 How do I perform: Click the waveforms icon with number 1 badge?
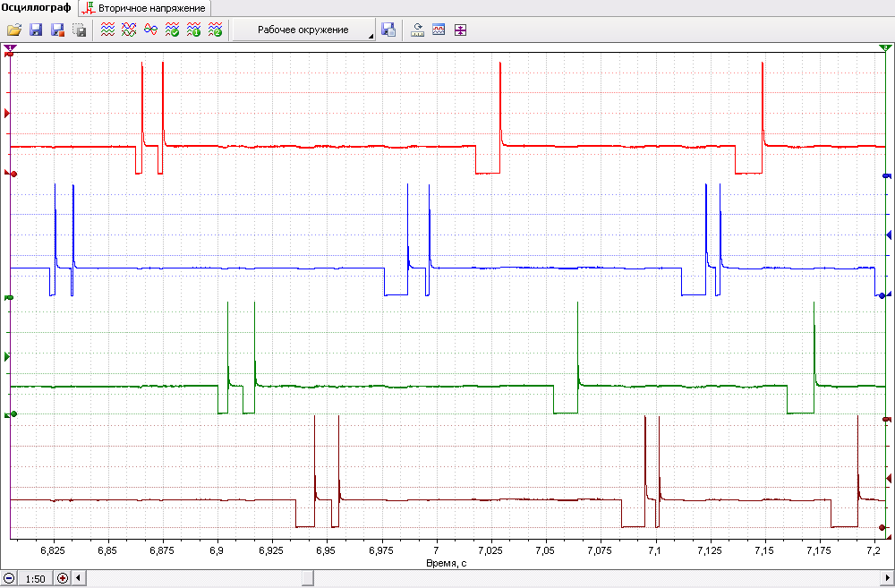[193, 30]
